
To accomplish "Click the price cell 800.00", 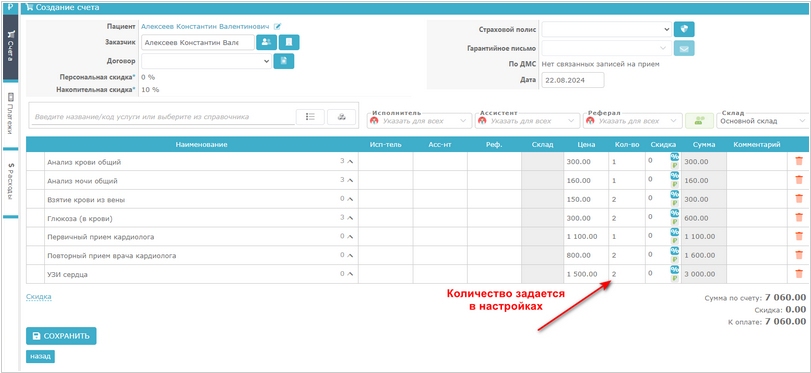I will point(586,255).
